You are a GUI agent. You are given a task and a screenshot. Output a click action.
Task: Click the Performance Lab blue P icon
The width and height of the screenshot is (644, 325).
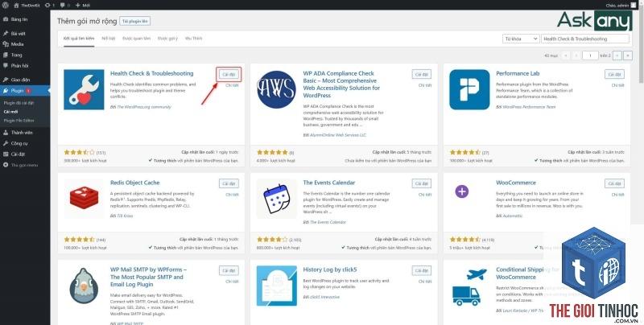(469, 89)
